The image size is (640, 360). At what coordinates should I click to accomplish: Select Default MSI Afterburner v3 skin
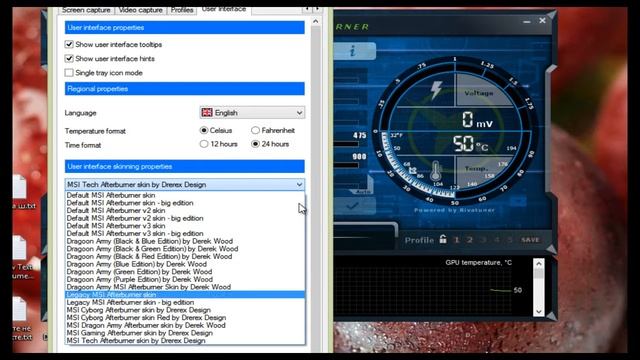click(x=185, y=226)
